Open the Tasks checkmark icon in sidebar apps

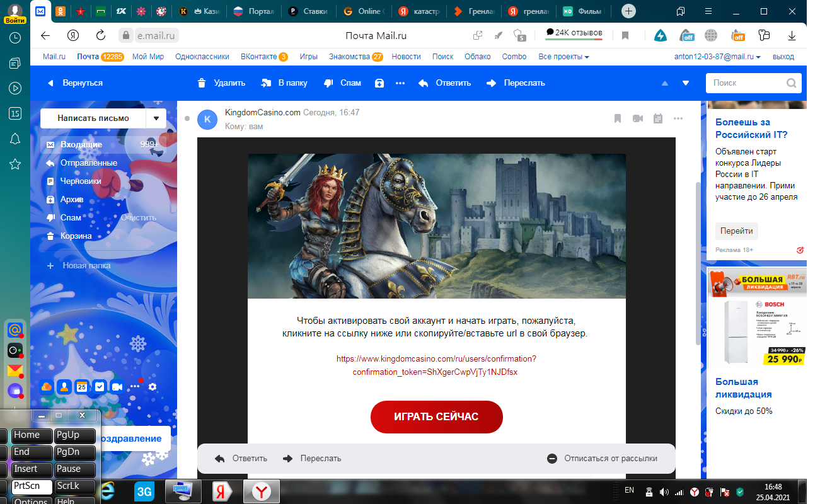[x=100, y=387]
